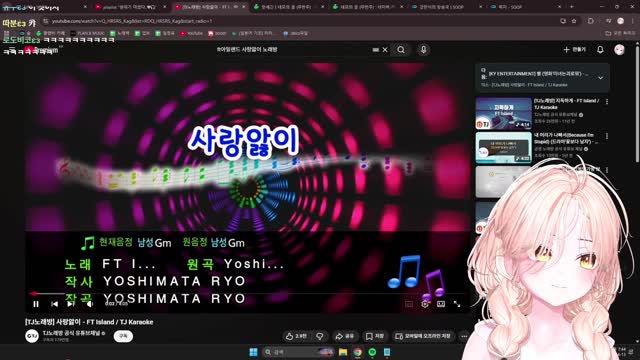
Task: Mute the video volume speaker icon
Action: [90, 304]
